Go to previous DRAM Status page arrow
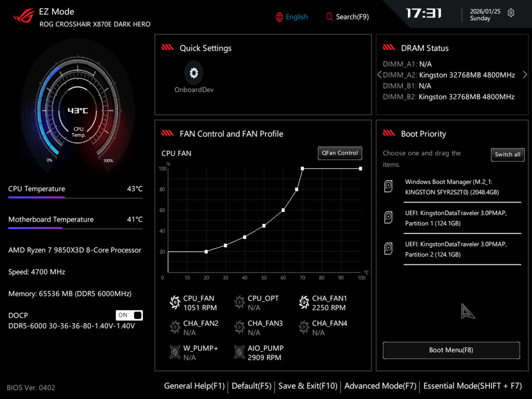Screen dimensions: 532x399 click(379, 75)
